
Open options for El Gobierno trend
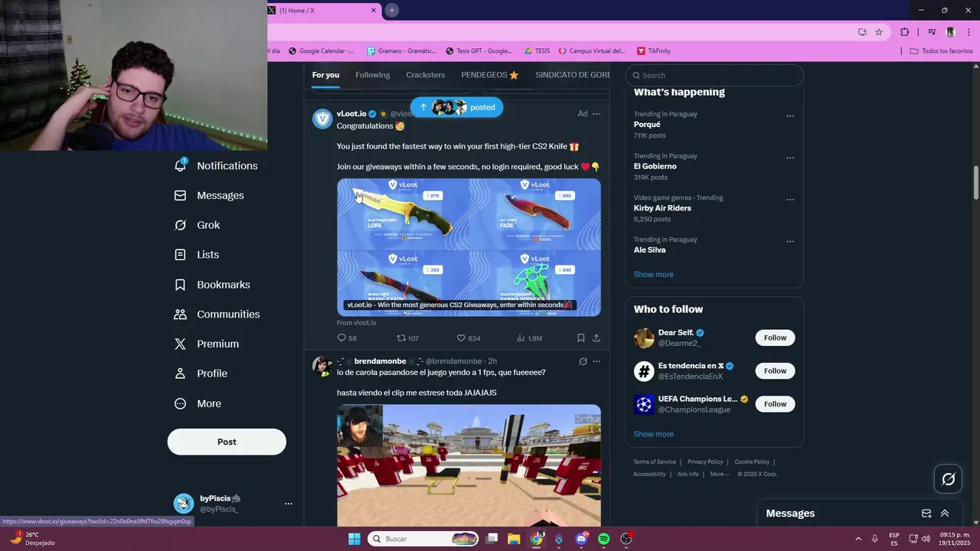(790, 158)
